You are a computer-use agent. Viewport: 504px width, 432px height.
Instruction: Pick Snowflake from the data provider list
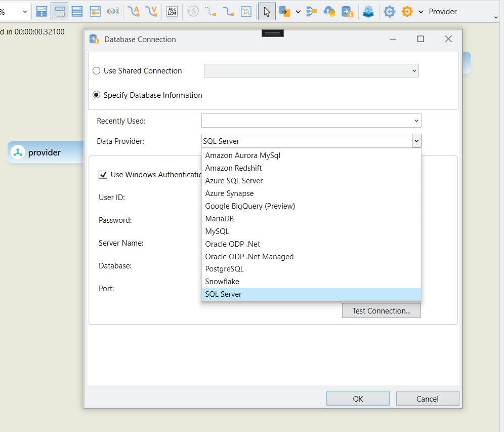pyautogui.click(x=222, y=282)
